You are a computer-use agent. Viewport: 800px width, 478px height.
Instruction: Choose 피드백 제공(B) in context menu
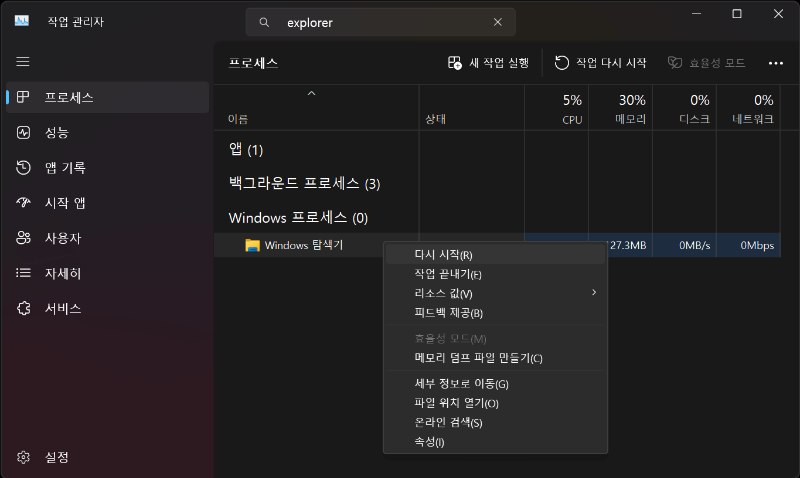tap(495, 313)
